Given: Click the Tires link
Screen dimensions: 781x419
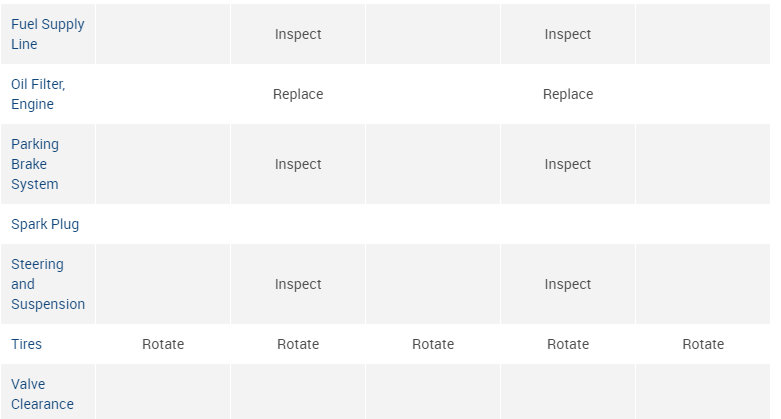Looking at the screenshot, I should tap(27, 344).
